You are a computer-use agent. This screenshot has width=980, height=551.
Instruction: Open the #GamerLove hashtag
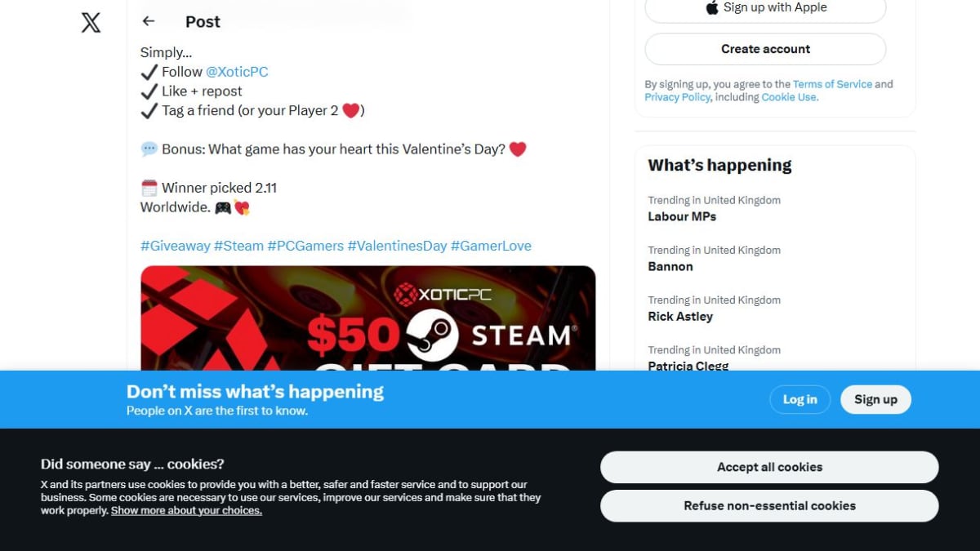[x=491, y=246]
